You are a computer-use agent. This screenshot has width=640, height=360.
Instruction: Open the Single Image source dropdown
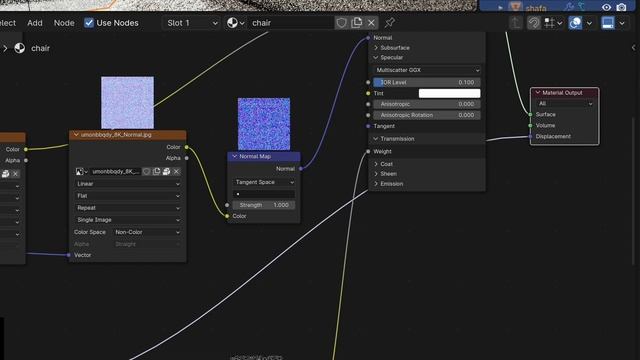[x=128, y=220]
